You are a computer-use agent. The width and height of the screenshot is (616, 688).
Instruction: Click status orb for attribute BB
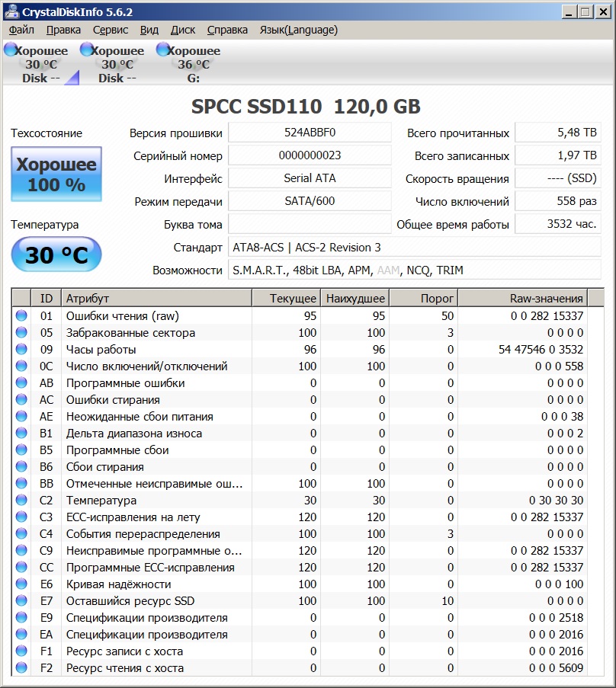point(21,484)
